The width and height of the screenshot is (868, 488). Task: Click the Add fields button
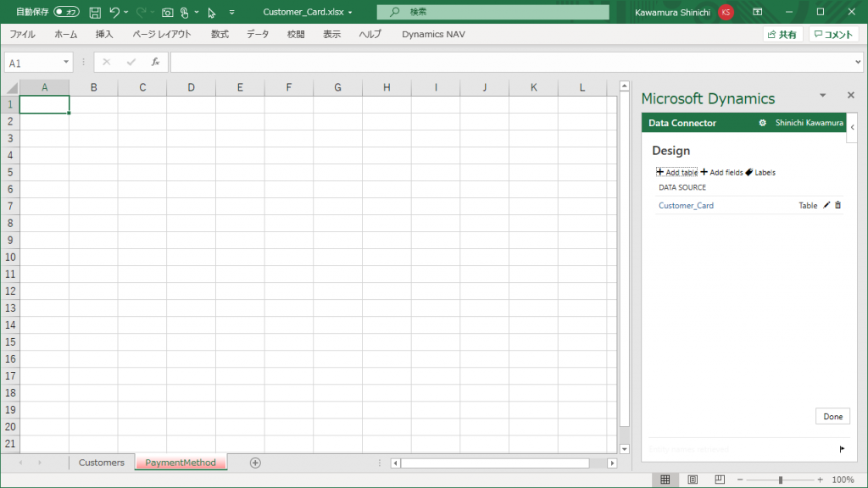pos(721,172)
